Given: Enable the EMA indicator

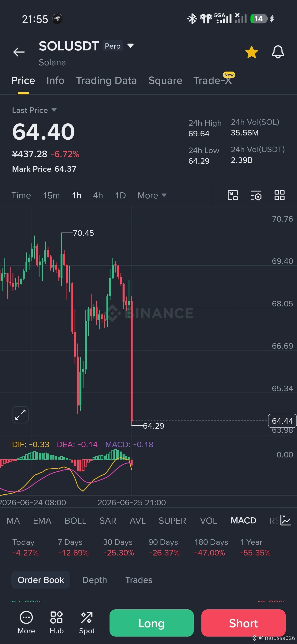Looking at the screenshot, I should click(x=42, y=521).
